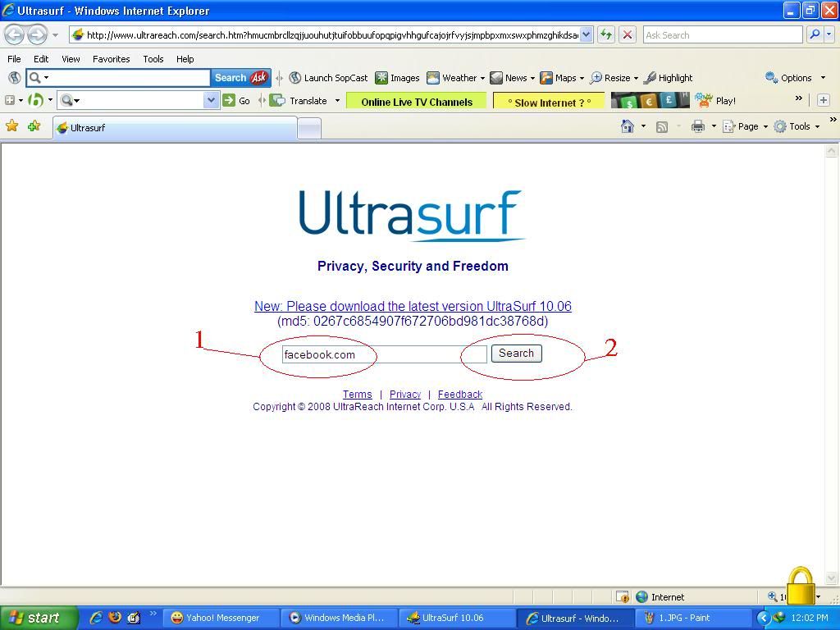Open the currency symbols banner
The height and width of the screenshot is (630, 840).
[x=651, y=100]
